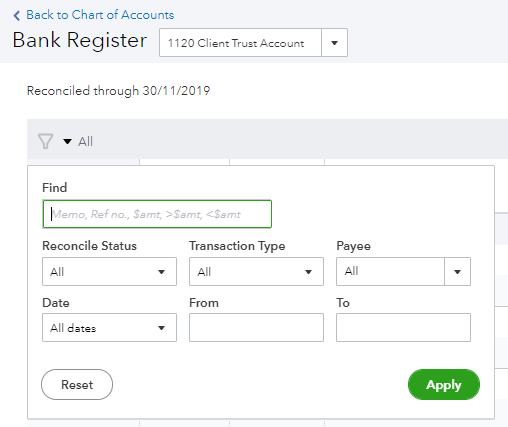Open the account selector dropdown arrow
This screenshot has width=508, height=427.
click(334, 43)
